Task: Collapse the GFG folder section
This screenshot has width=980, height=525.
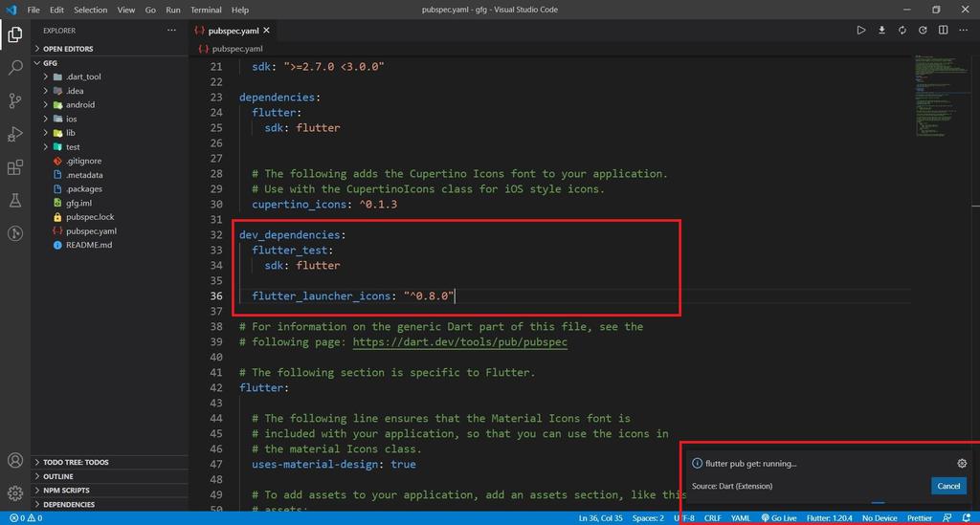Action: [109, 63]
